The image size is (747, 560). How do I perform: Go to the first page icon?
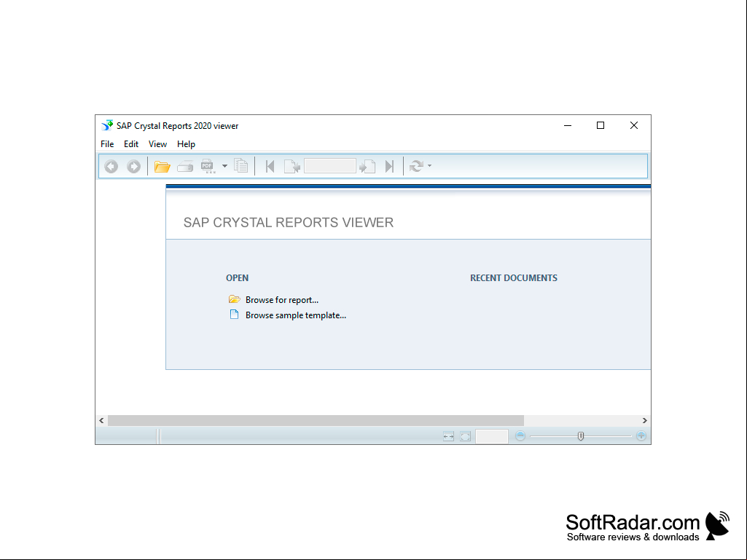click(270, 166)
